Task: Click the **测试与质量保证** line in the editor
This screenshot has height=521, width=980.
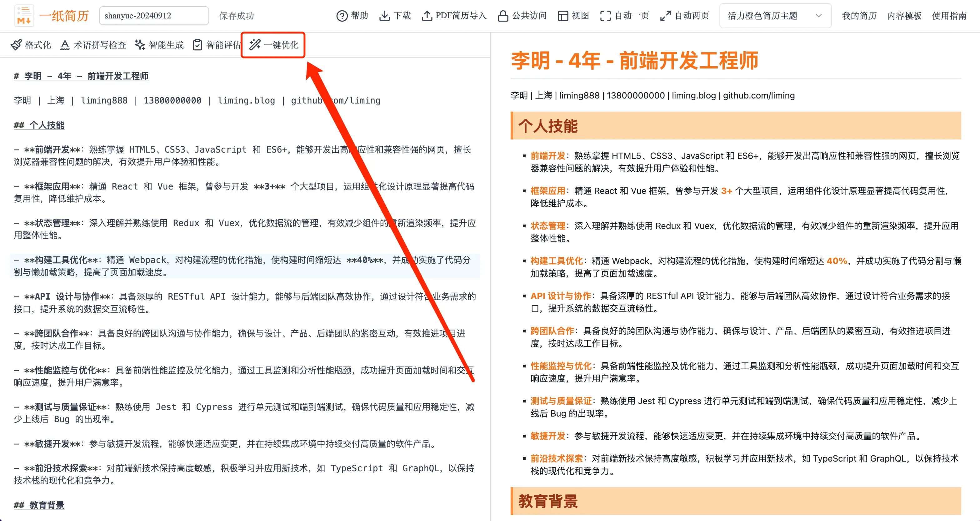Action: click(244, 413)
